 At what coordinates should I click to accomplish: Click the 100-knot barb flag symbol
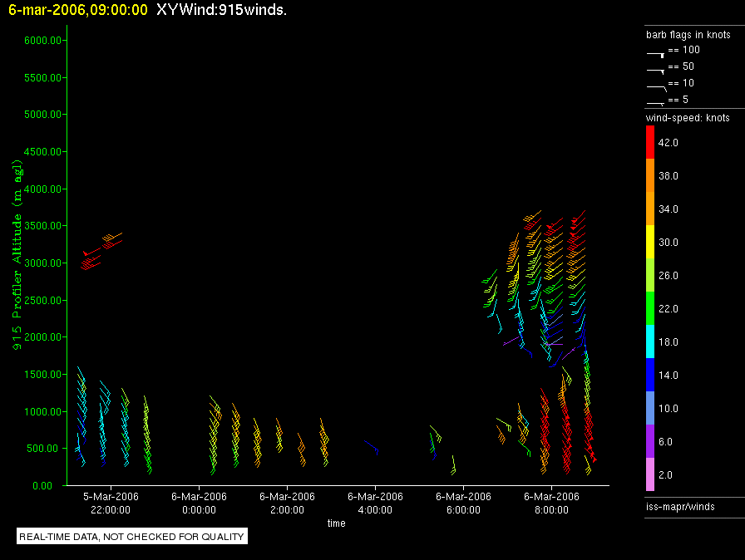click(x=656, y=52)
